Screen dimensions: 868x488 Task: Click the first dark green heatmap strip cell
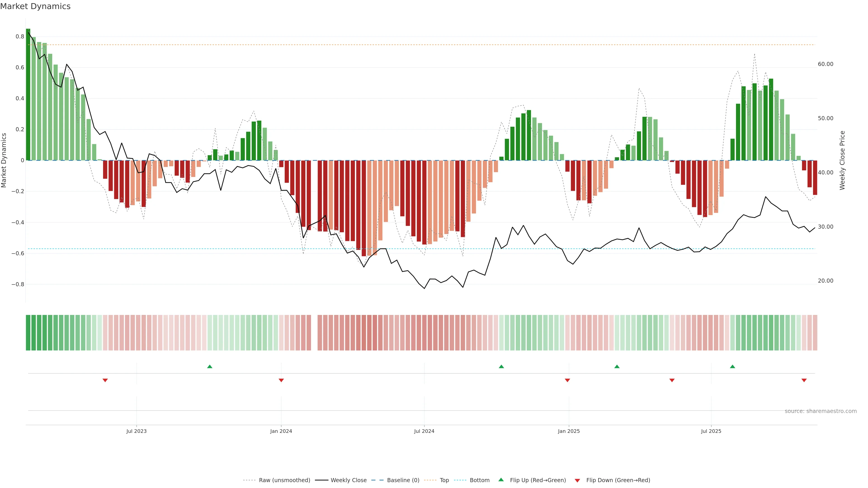coord(28,333)
